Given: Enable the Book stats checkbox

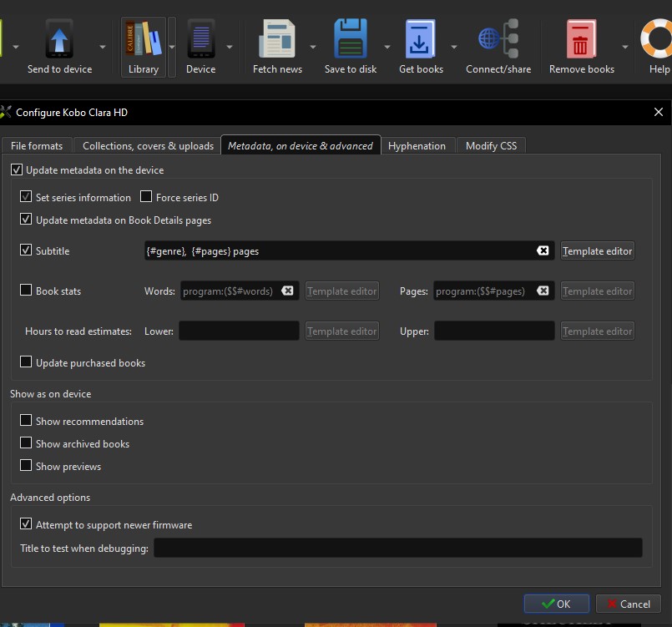Looking at the screenshot, I should 26,291.
